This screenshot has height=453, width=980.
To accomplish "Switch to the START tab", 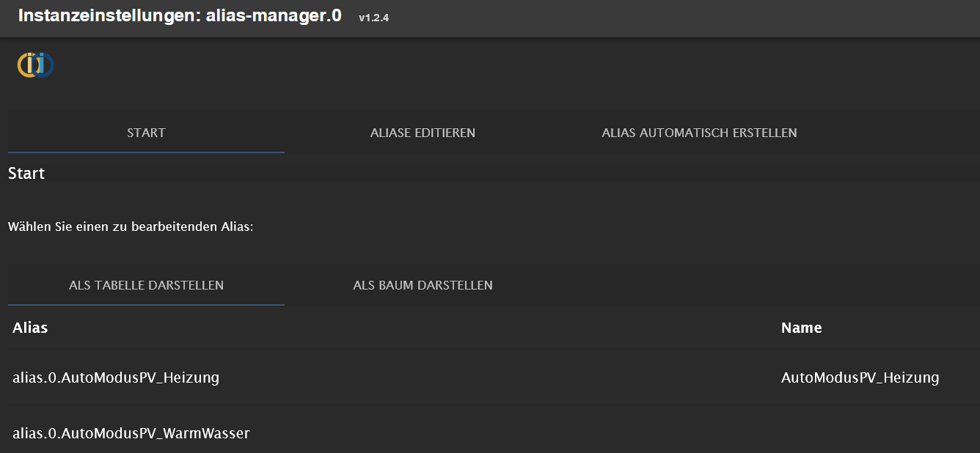I will 146,133.
